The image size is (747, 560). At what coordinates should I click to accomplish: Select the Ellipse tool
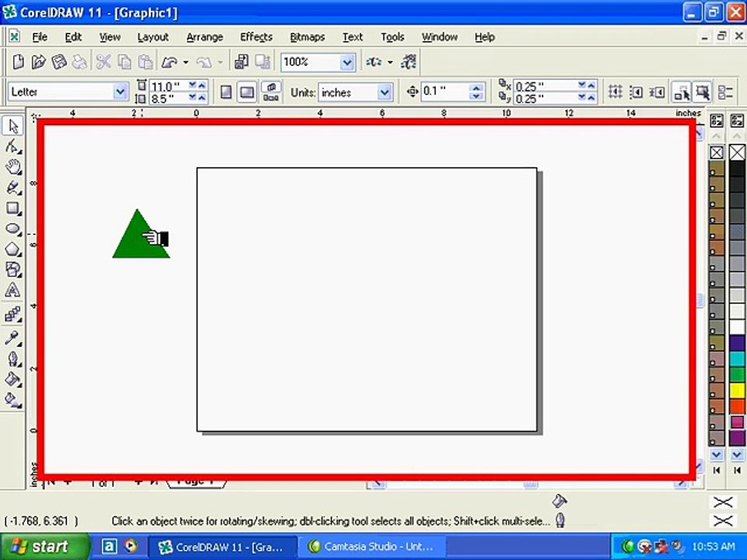pos(13,229)
